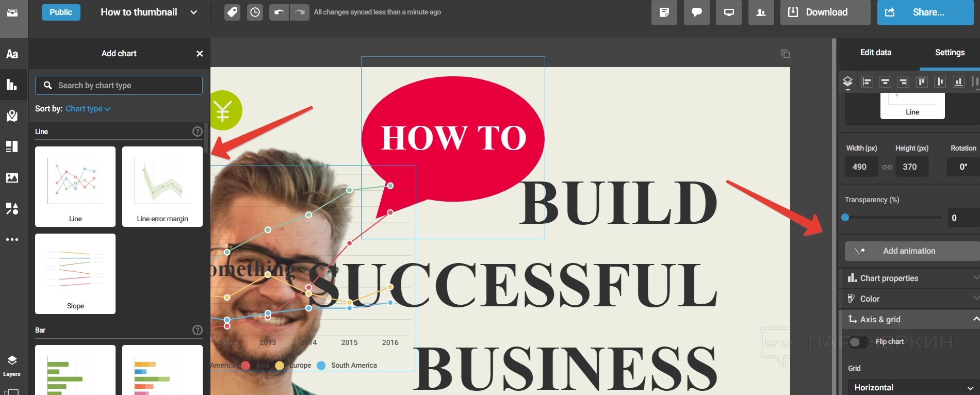Image resolution: width=980 pixels, height=395 pixels.
Task: Open the comments speech bubble icon
Action: pos(697,12)
